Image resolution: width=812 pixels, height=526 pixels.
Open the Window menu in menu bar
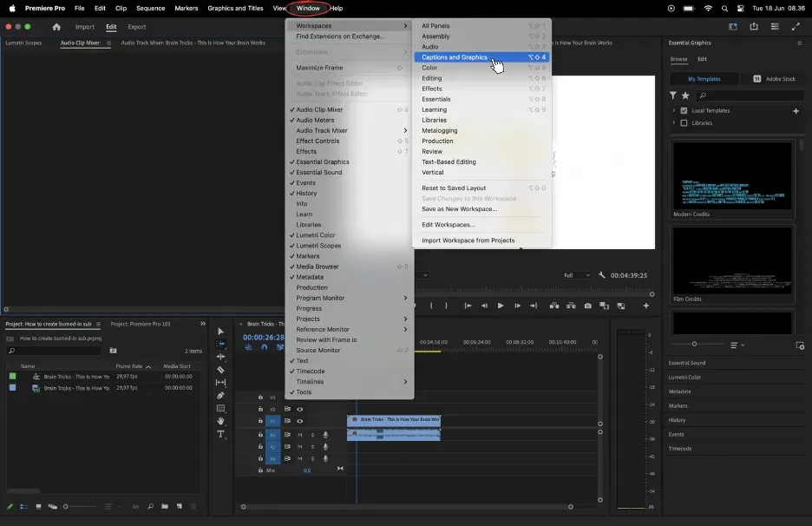point(308,9)
